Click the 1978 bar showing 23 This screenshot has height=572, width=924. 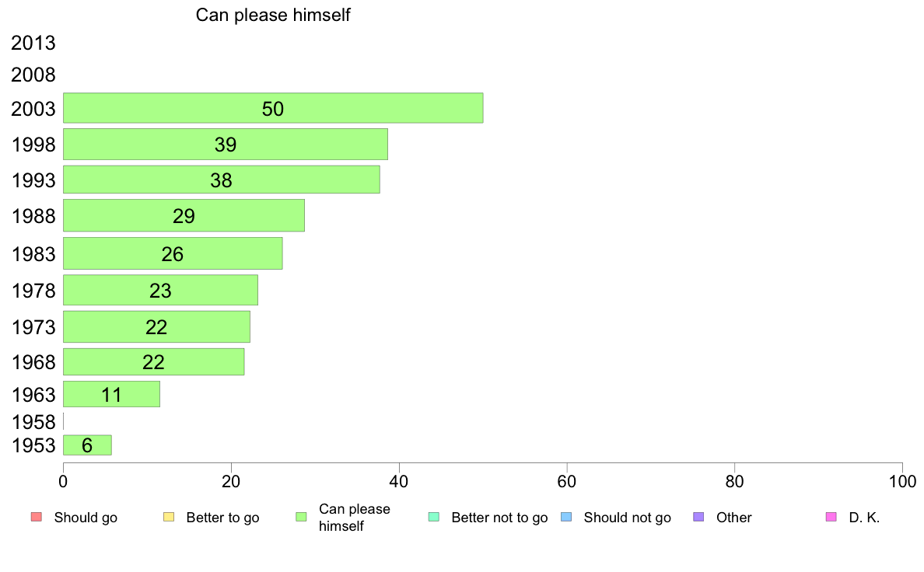tap(160, 290)
